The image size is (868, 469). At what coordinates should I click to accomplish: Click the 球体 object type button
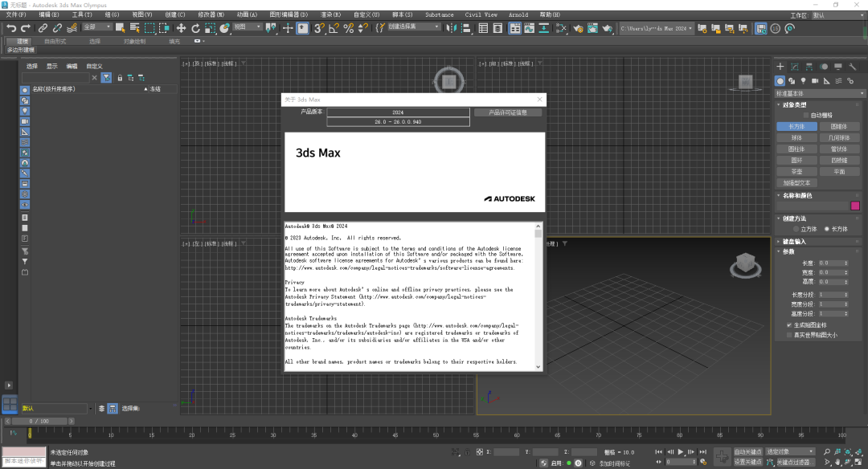pos(796,137)
